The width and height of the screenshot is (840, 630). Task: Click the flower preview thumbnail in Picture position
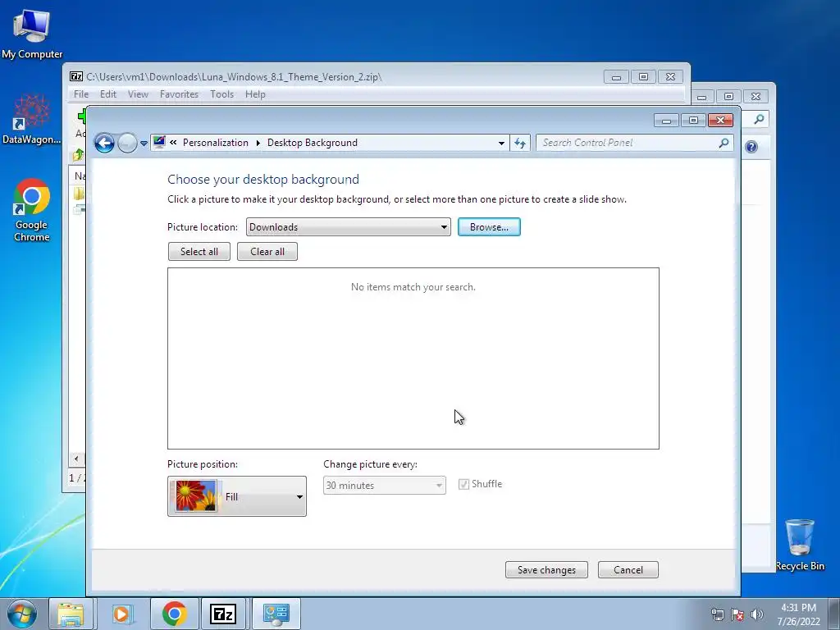pos(195,496)
